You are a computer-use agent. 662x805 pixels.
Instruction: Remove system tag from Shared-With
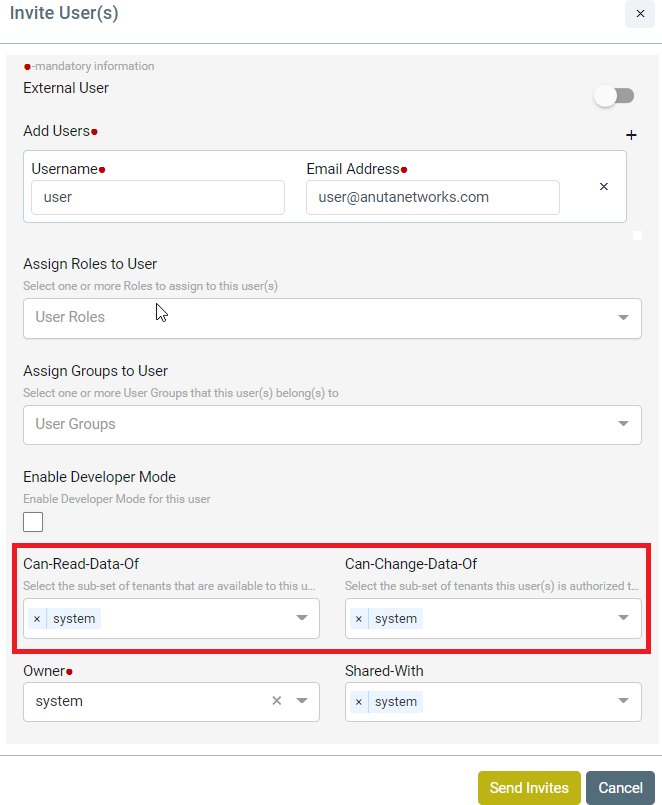point(359,702)
